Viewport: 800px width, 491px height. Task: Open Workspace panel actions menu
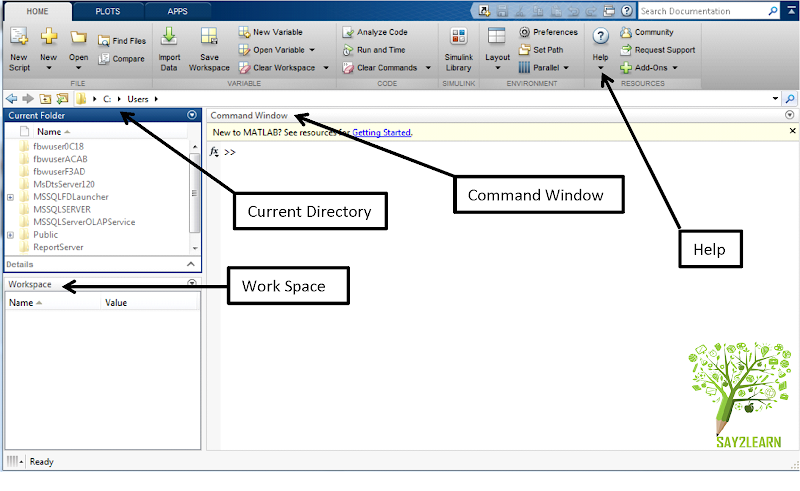(x=192, y=282)
